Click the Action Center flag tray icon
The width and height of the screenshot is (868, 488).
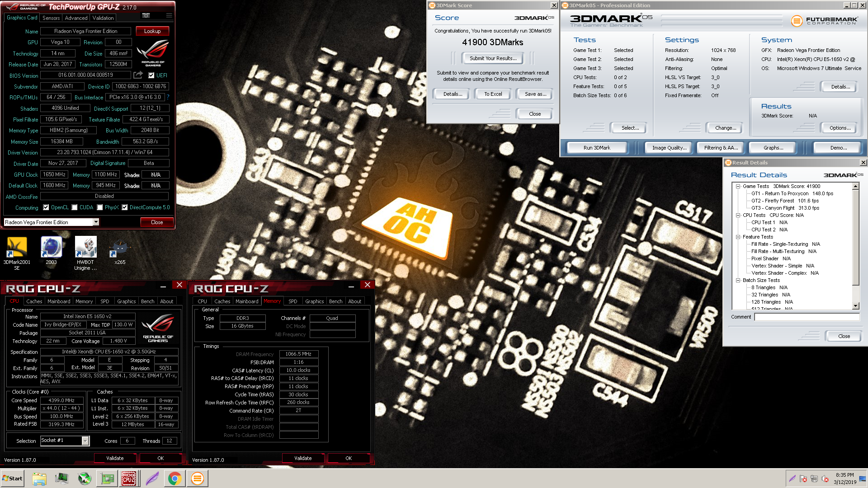click(x=803, y=479)
